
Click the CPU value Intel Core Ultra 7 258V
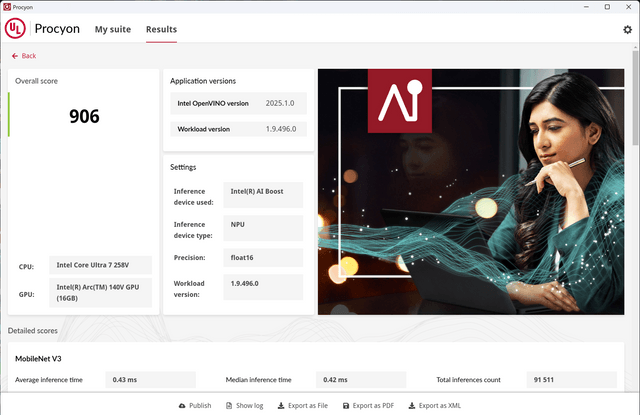(x=100, y=265)
